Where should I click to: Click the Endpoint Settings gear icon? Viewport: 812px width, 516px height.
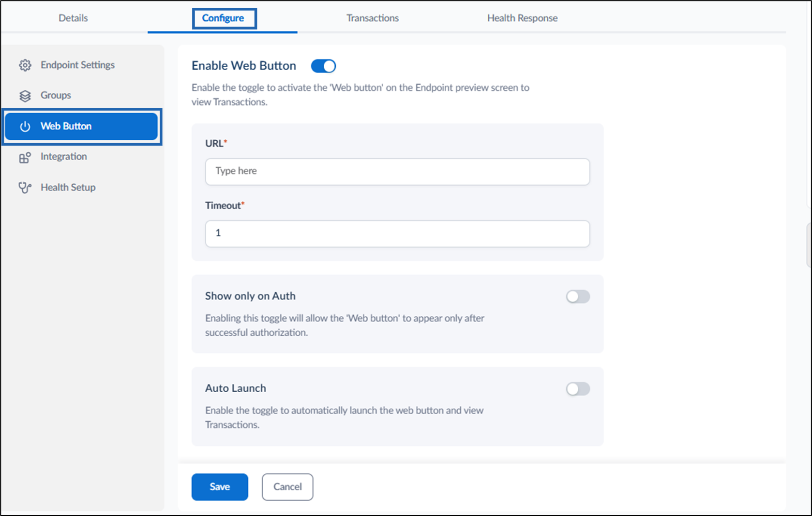coord(25,65)
